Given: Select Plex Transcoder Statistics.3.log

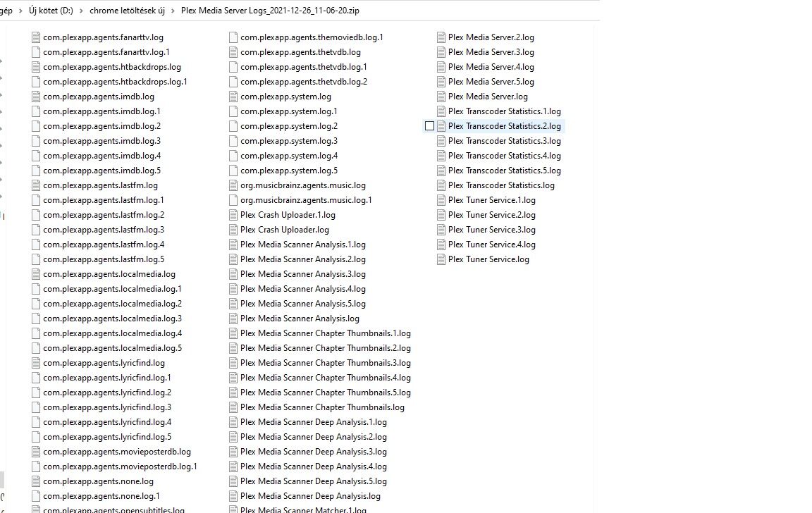Looking at the screenshot, I should [x=505, y=141].
